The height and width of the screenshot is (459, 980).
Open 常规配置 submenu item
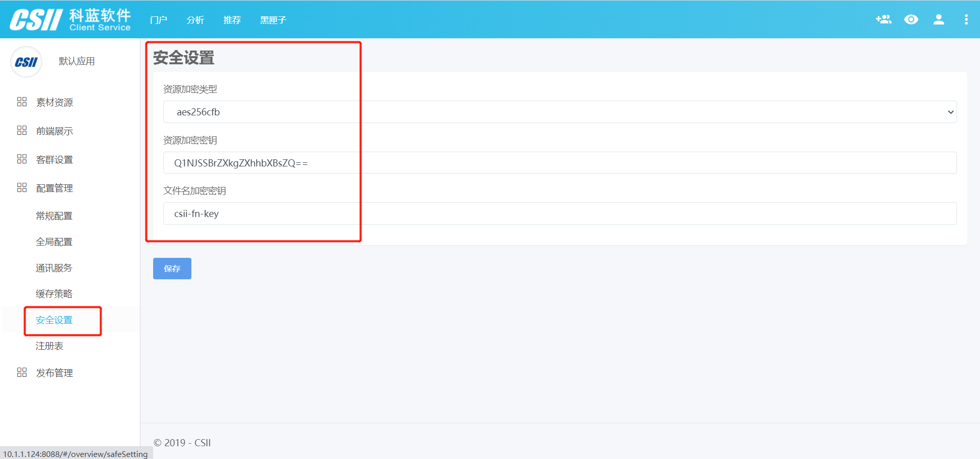coord(54,216)
